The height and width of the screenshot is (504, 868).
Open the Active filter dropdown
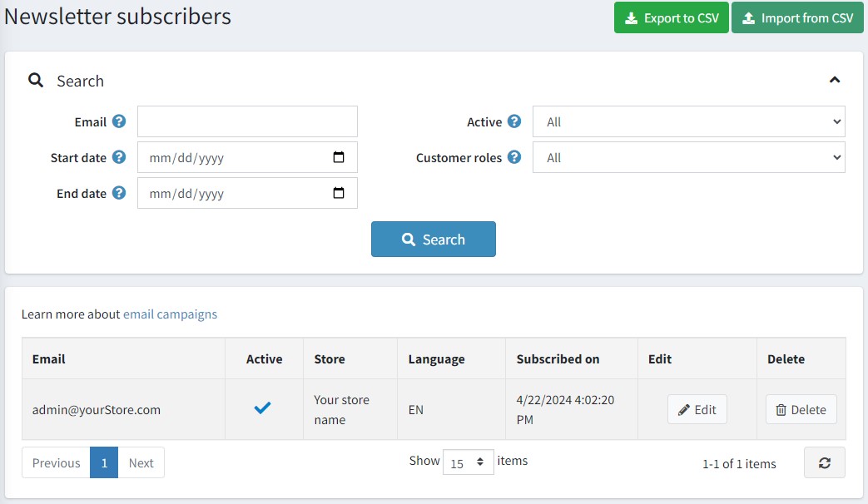pyautogui.click(x=688, y=121)
